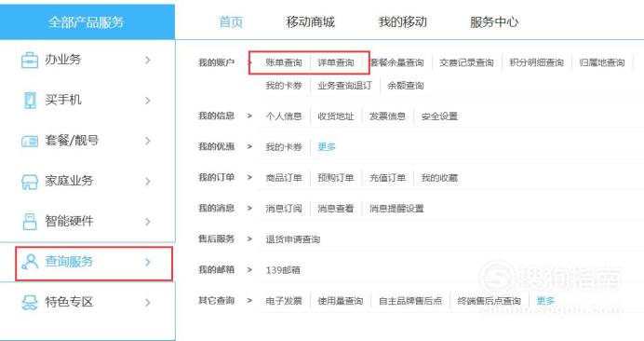Open the 电子发票 link

[284, 301]
